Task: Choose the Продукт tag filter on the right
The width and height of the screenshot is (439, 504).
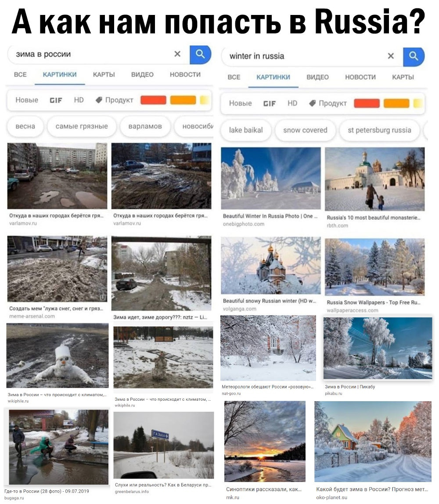Action: pos(328,103)
